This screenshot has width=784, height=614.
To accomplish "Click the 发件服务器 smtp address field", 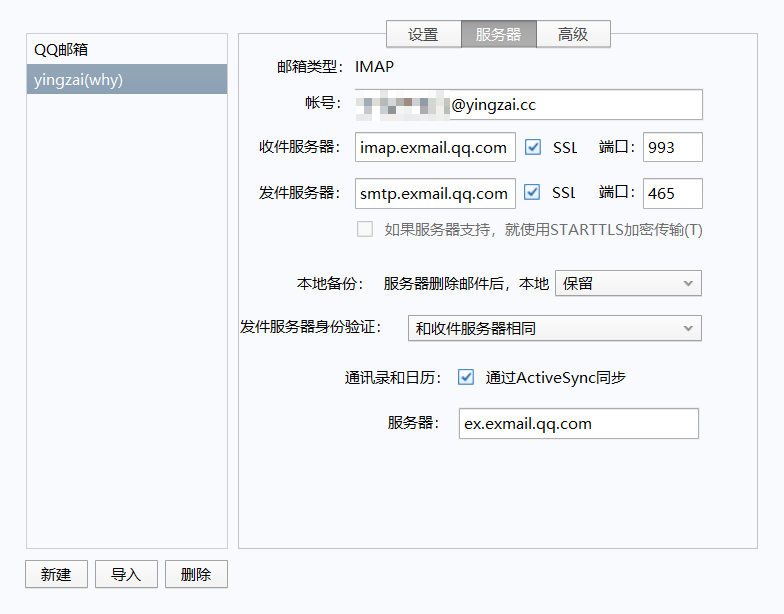I will 435,193.
